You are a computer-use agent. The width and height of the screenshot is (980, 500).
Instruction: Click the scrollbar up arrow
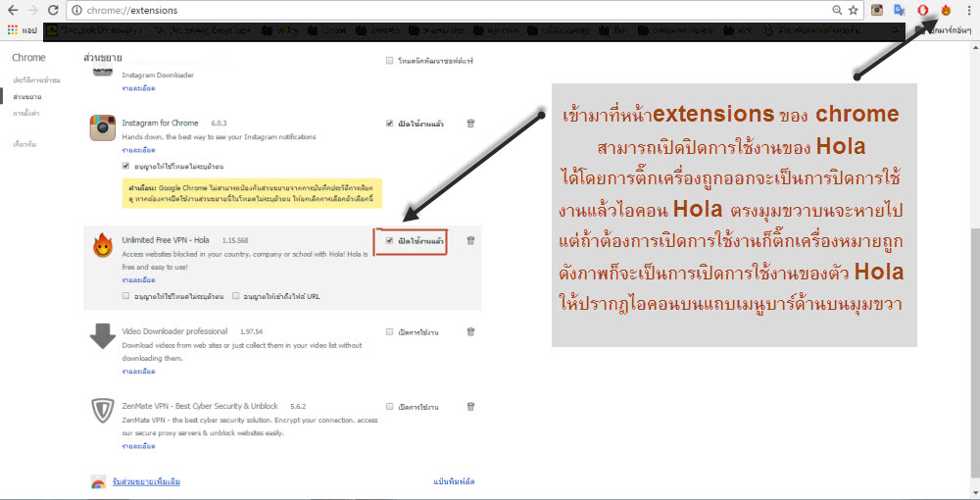coord(974,45)
